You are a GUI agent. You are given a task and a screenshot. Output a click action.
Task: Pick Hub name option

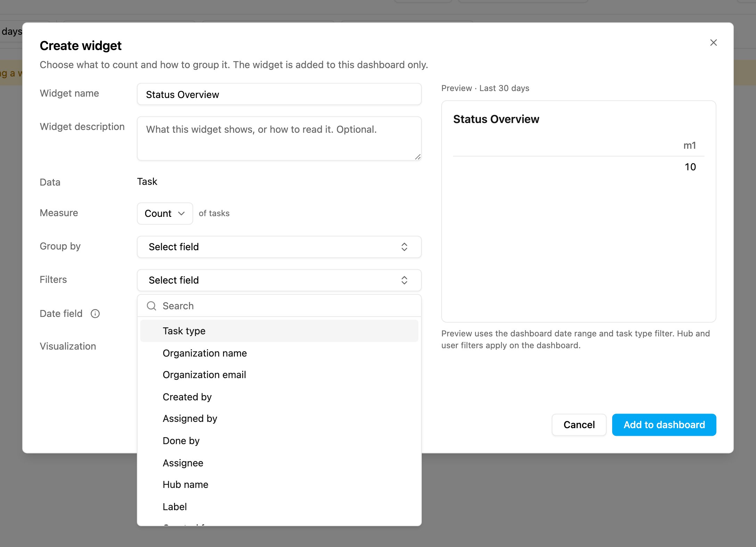pos(279,484)
